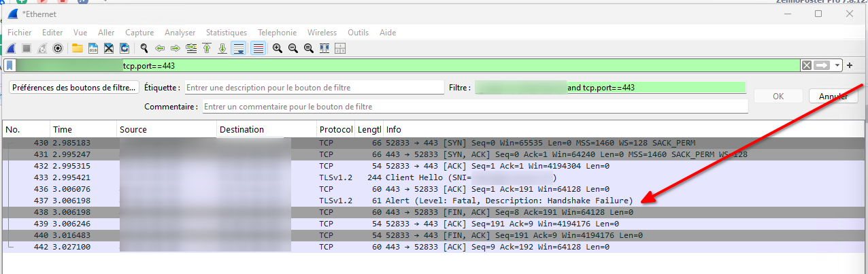Viewport: 868px width, 274px height.
Task: Save the capture file
Action: [93, 48]
